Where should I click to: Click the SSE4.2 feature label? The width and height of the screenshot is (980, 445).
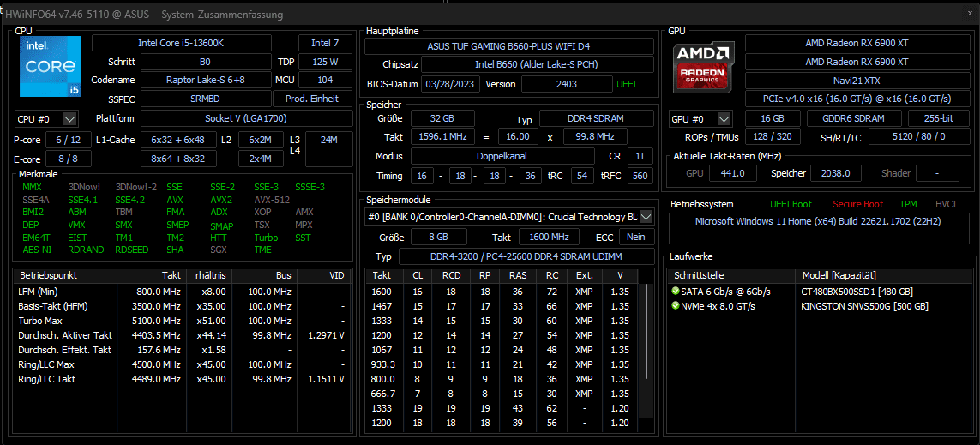[x=130, y=200]
